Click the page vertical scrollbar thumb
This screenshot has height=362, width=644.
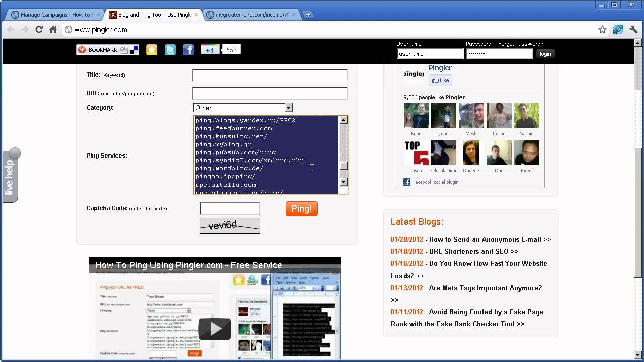coord(638,214)
